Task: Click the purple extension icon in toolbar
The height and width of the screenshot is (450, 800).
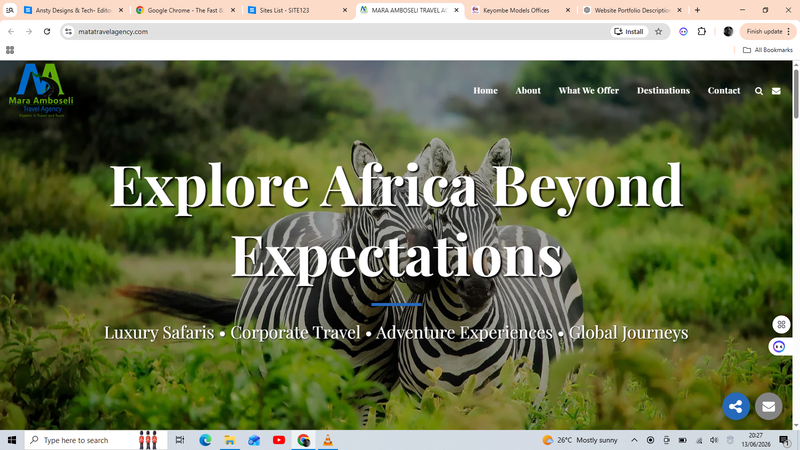Action: (683, 32)
